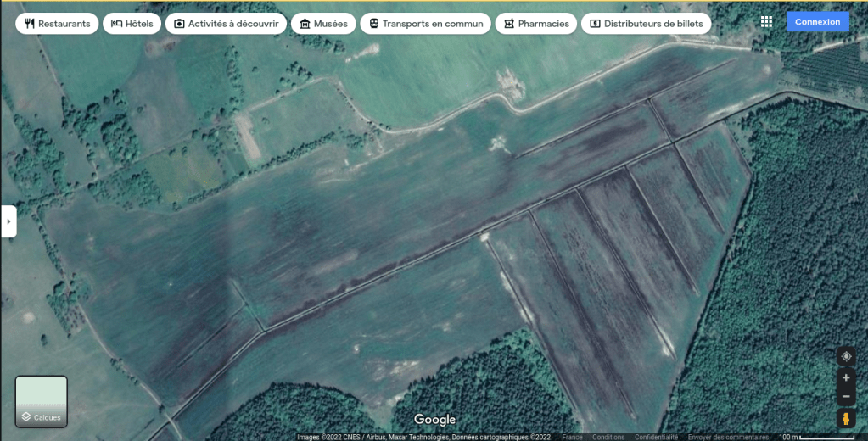The height and width of the screenshot is (441, 868).
Task: Click the Google logo on map
Action: tap(434, 420)
